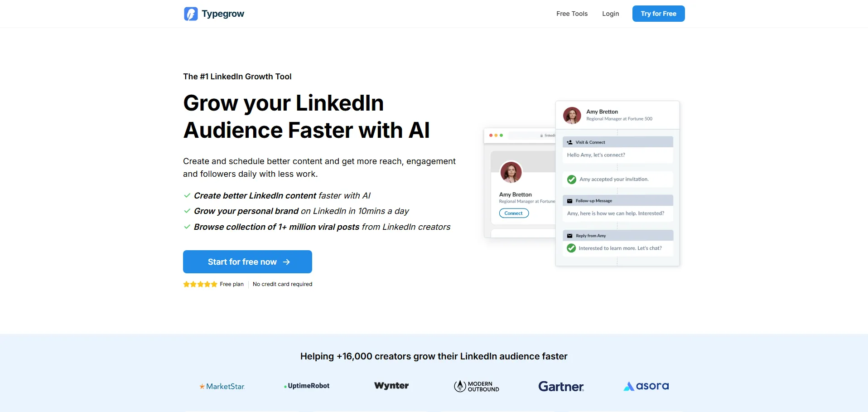Click the Visit & Connect person icon
This screenshot has height=412, width=868.
(569, 142)
